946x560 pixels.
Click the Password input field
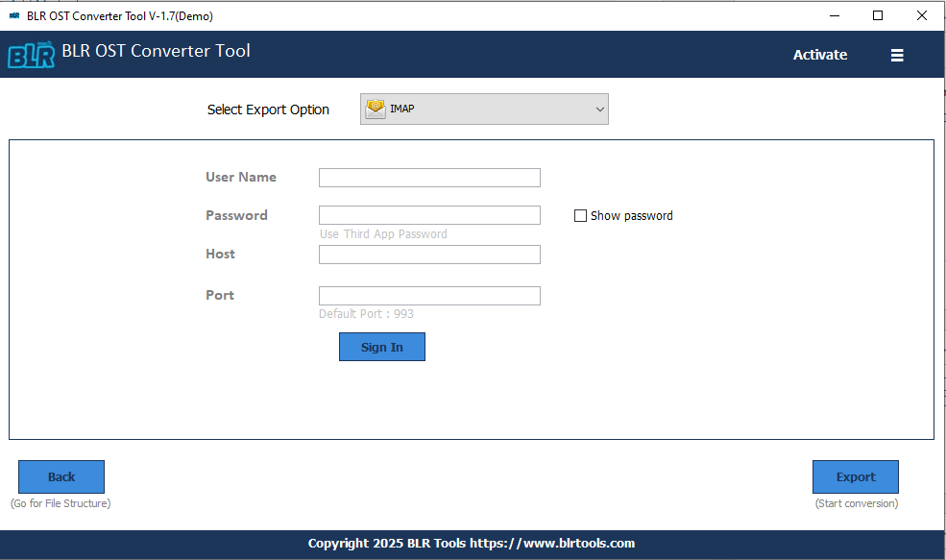(428, 214)
